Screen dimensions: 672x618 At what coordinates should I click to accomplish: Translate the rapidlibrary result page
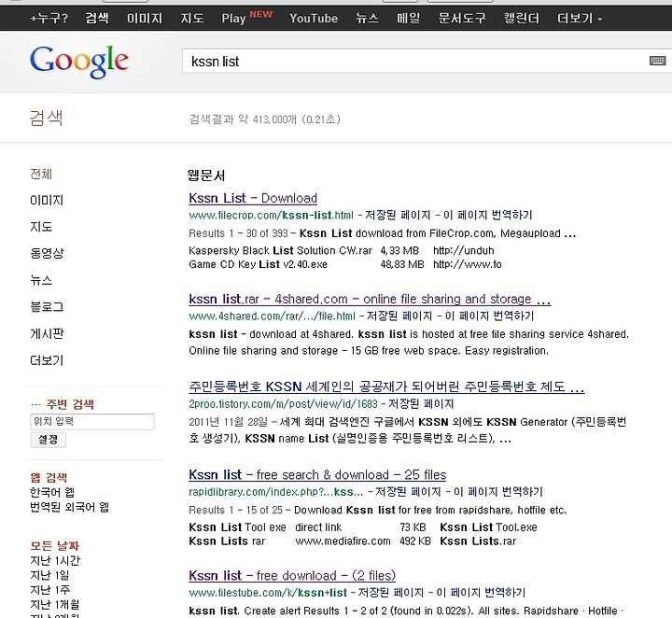click(498, 492)
